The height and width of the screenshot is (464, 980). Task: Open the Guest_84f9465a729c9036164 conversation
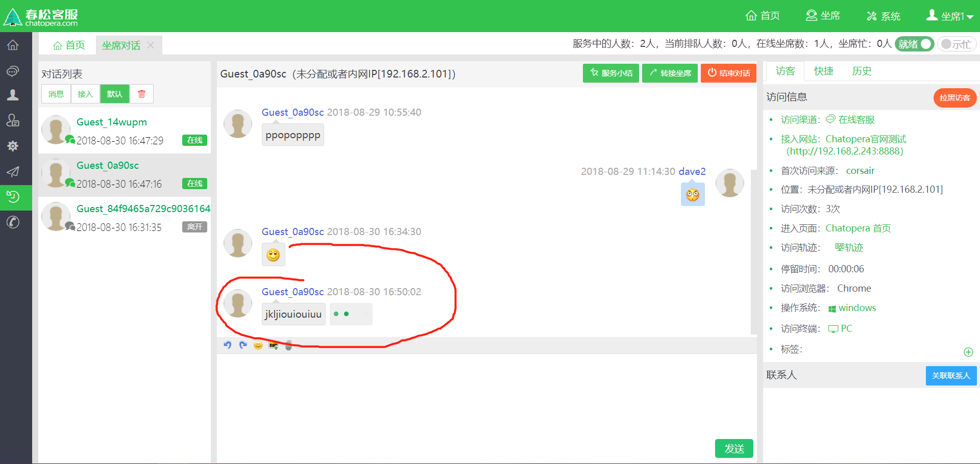point(125,217)
